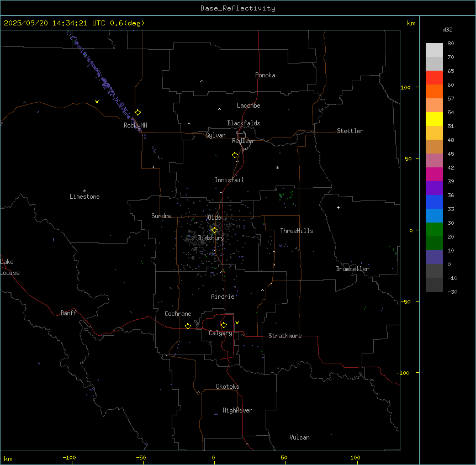Click the yellow diamond marker below Cochrane
This screenshot has width=476, height=465.
click(188, 326)
